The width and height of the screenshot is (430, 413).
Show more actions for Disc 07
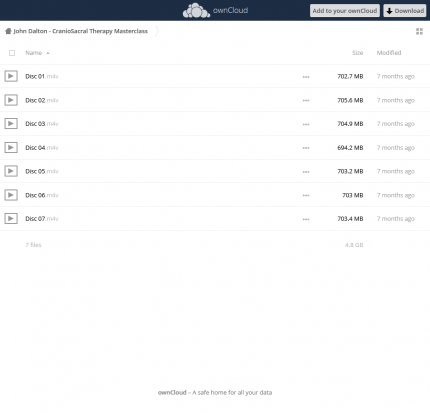[306, 219]
